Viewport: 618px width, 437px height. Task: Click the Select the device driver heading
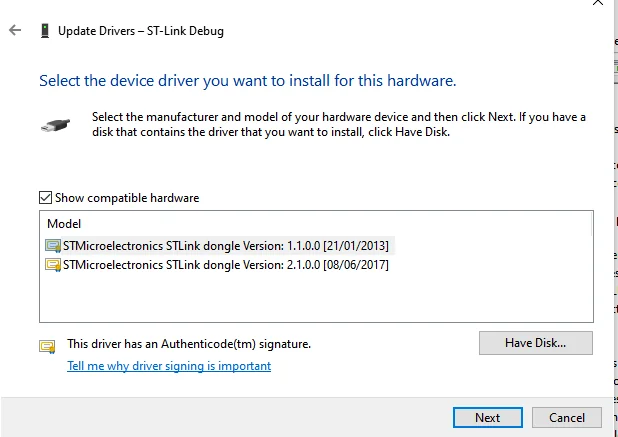pos(247,80)
